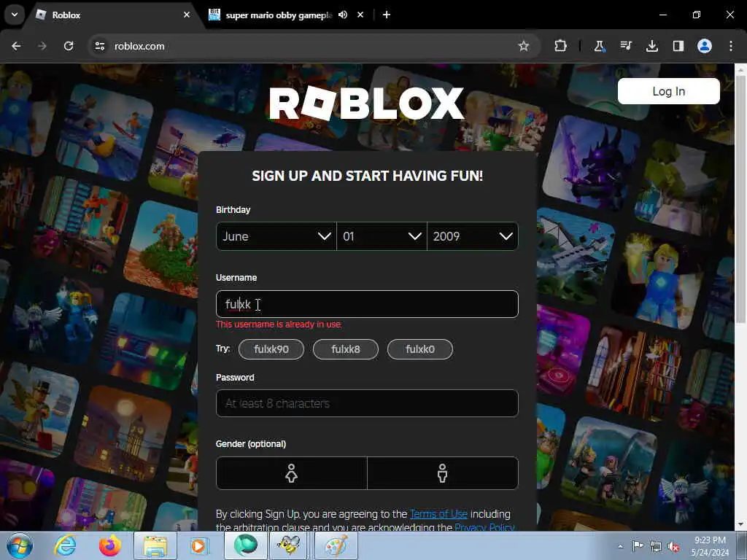The width and height of the screenshot is (747, 560).
Task: Open site information icon beside roblox.com
Action: click(x=100, y=46)
